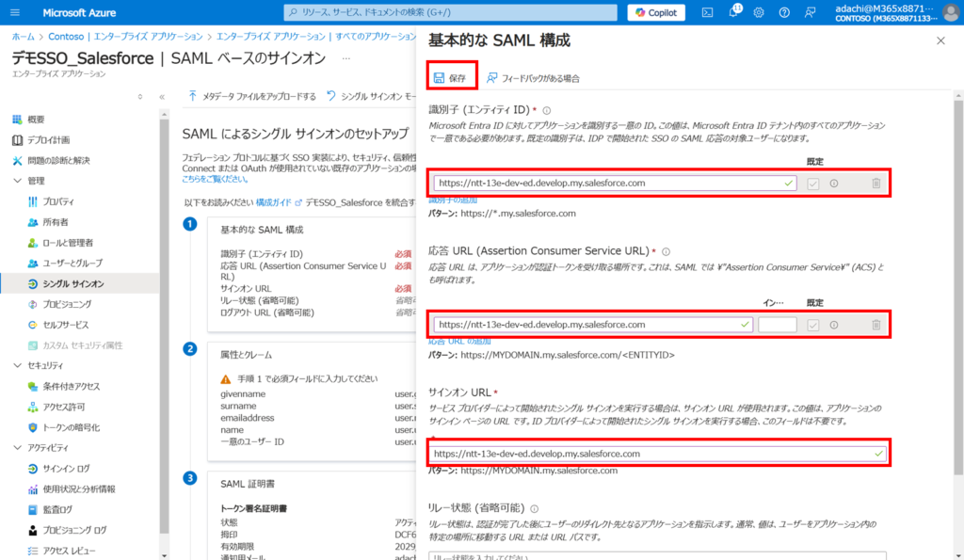The height and width of the screenshot is (560, 964).
Task: Show info for 識別子 (エンティティ ID) label
Action: [547, 111]
